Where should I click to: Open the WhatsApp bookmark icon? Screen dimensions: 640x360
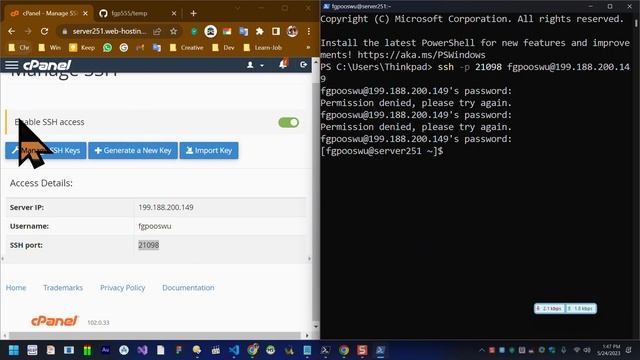point(107,48)
